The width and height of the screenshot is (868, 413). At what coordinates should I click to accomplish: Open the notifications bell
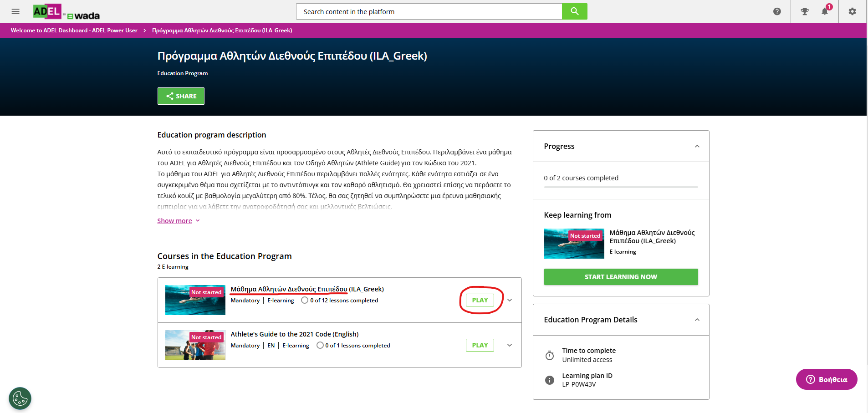(x=825, y=11)
